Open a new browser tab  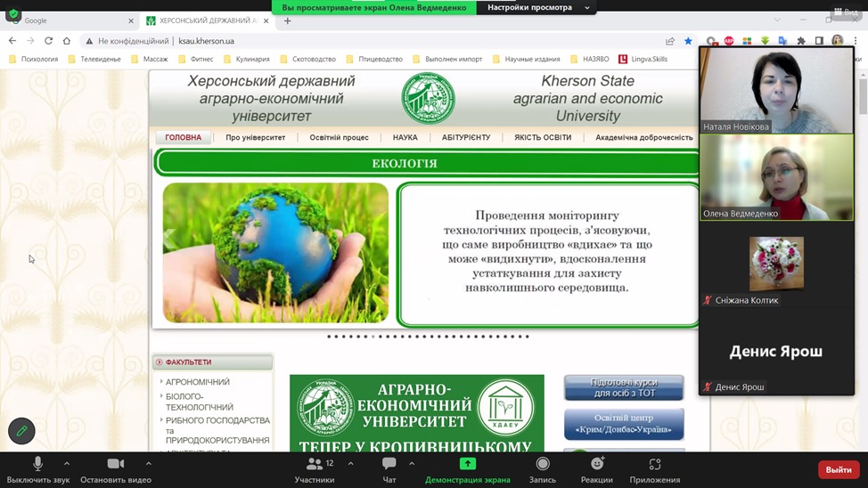(x=287, y=20)
